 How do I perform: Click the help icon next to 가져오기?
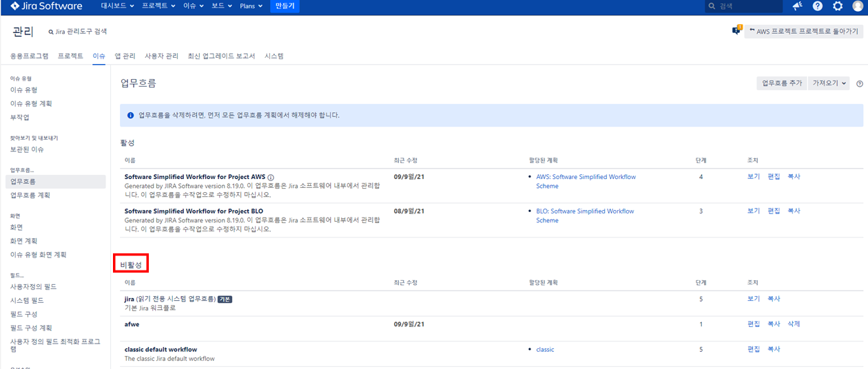(860, 83)
